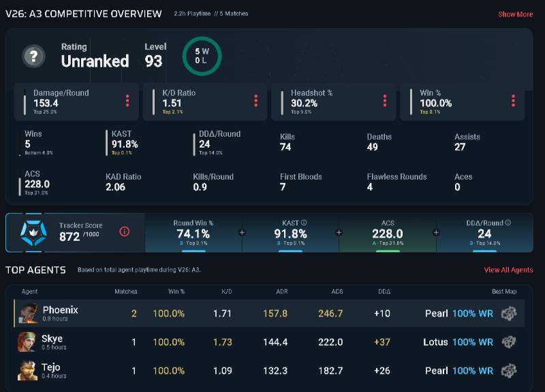Screen dimensions: 545x392
Task: Click Skye's Lotus 100% WR text
Action: (458, 342)
